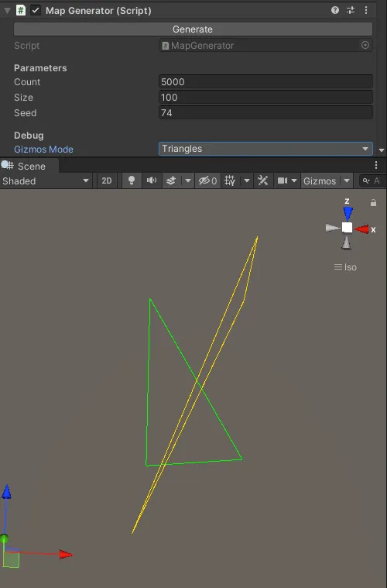Toggle scene lighting bulb icon
The image size is (387, 588).
(132, 181)
